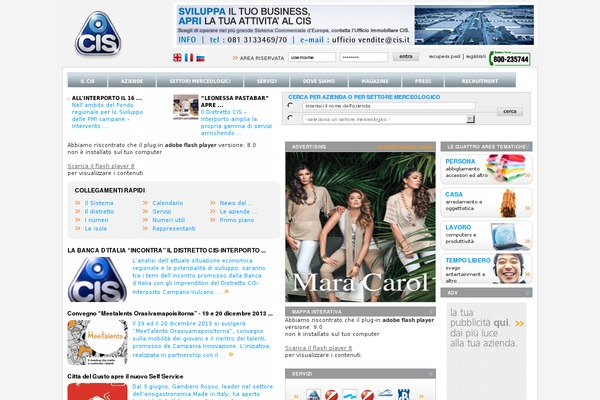The height and width of the screenshot is (400, 600).
Task: Open the IL CIS menu
Action: click(88, 80)
